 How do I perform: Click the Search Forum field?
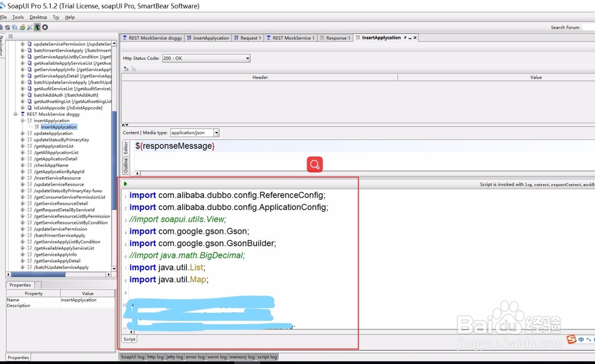[x=588, y=27]
